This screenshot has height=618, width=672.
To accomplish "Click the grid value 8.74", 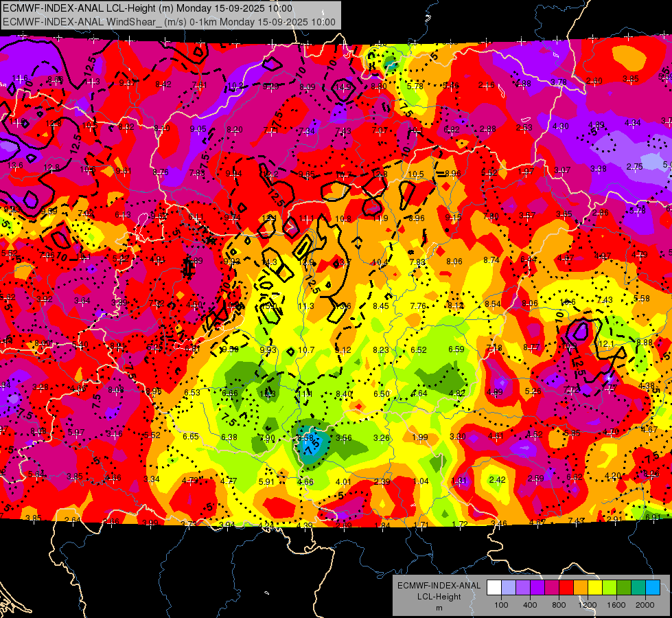I will 491,260.
